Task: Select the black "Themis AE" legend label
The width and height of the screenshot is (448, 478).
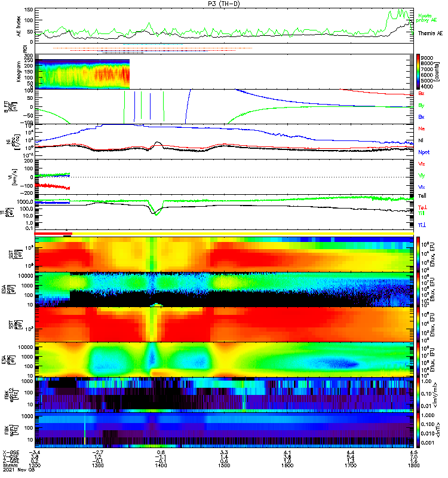Action: (430, 33)
